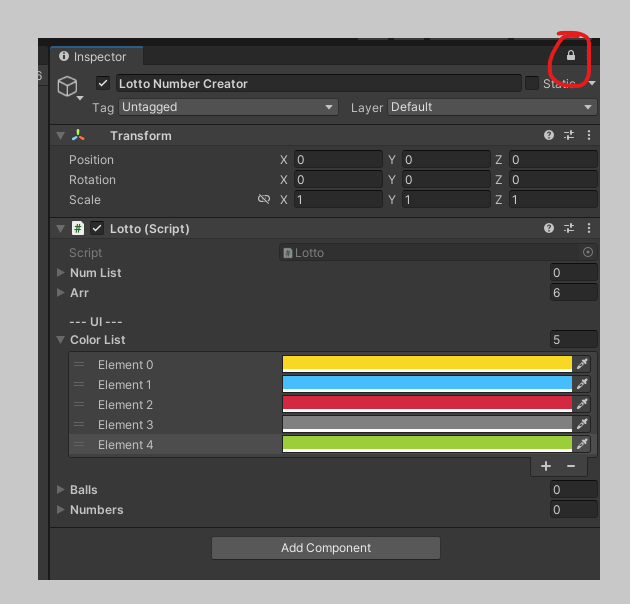
Task: Edit the Balls size field
Action: click(x=573, y=489)
